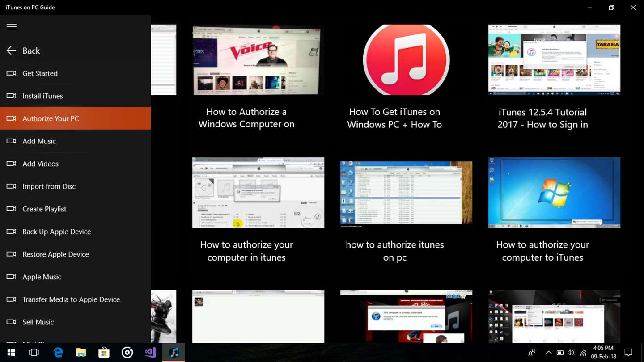The height and width of the screenshot is (362, 644).
Task: Open the Sell Music section
Action: click(x=75, y=322)
